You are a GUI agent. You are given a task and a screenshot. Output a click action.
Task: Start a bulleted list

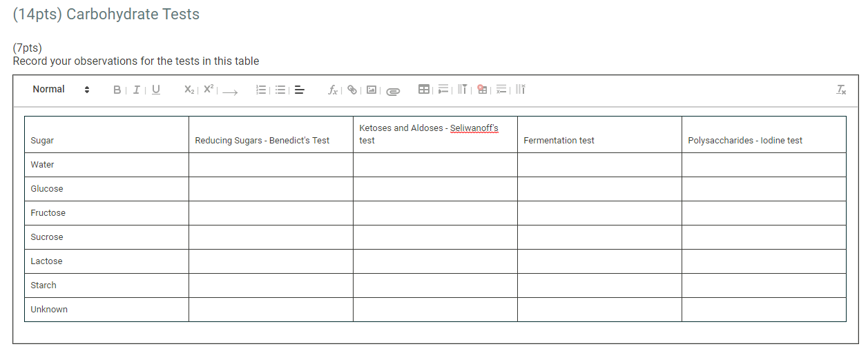pyautogui.click(x=280, y=90)
